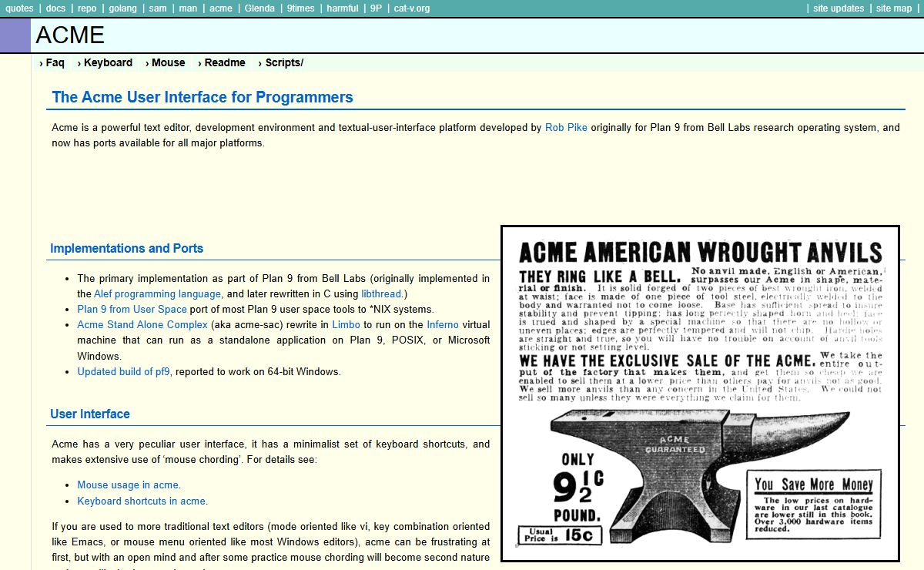Open Mouse usage in acme link
Screen dimensions: 924x570
click(x=128, y=485)
